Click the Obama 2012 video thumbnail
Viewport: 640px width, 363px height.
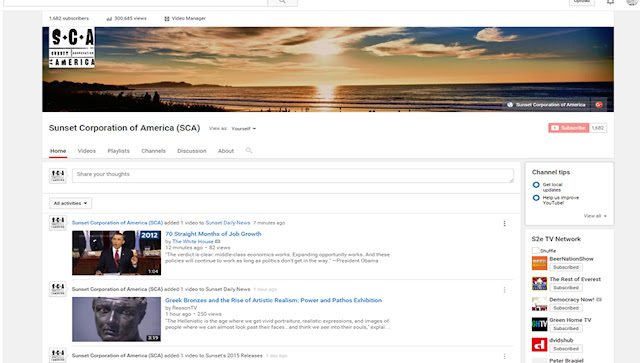(116, 253)
